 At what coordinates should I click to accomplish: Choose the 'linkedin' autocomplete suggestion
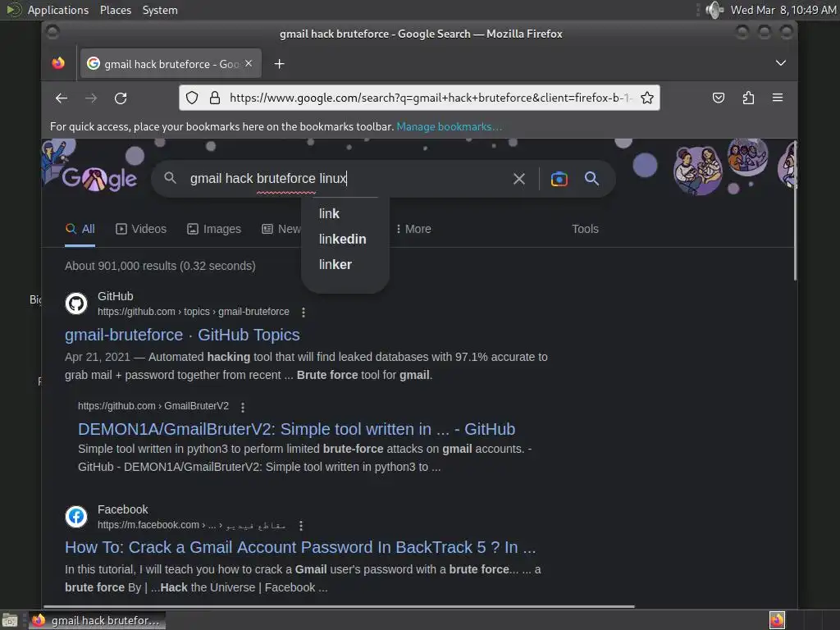point(345,239)
